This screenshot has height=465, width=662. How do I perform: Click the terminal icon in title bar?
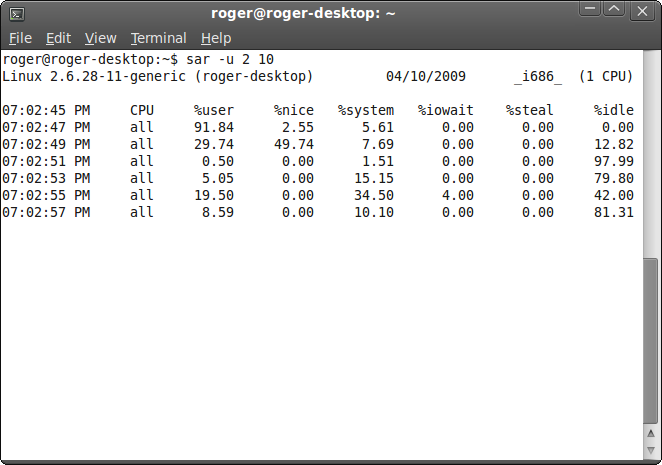click(16, 14)
